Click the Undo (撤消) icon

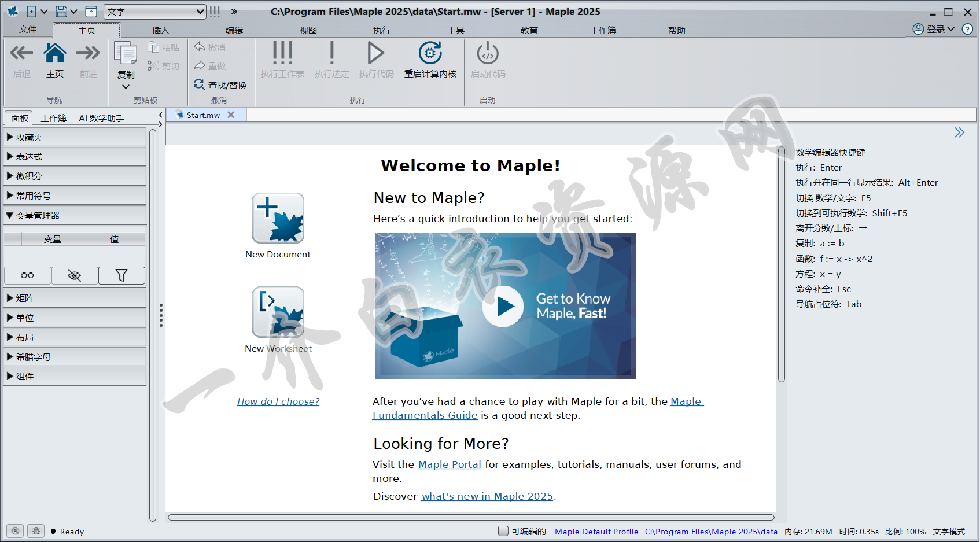point(200,47)
